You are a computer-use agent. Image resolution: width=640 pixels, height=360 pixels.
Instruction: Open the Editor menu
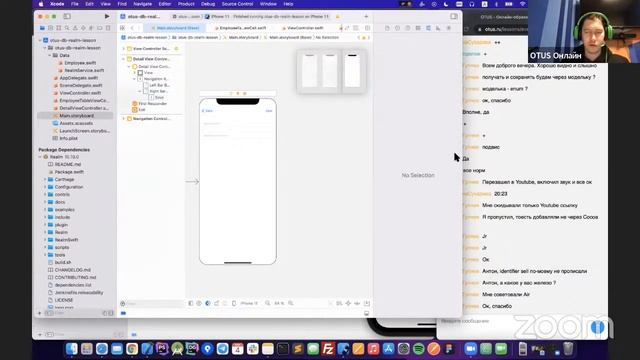pos(164,4)
